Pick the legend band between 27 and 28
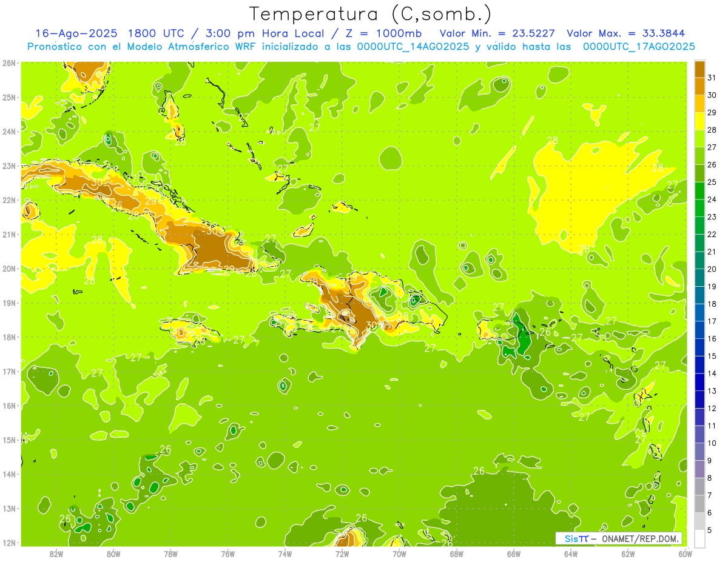 (x=699, y=138)
